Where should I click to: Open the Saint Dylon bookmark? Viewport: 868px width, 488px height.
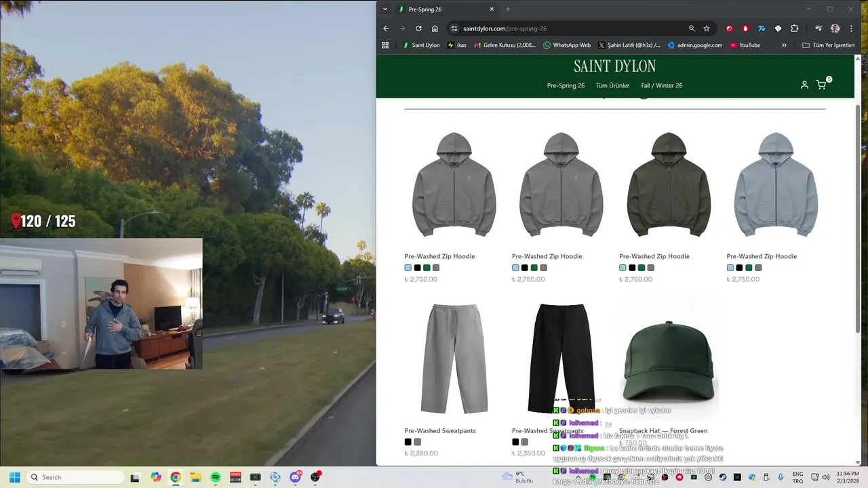[421, 45]
